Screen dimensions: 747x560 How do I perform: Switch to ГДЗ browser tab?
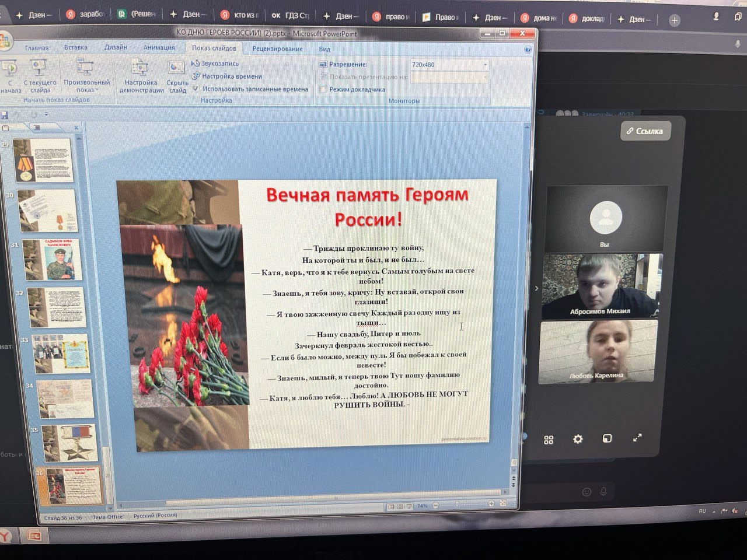[x=290, y=15]
